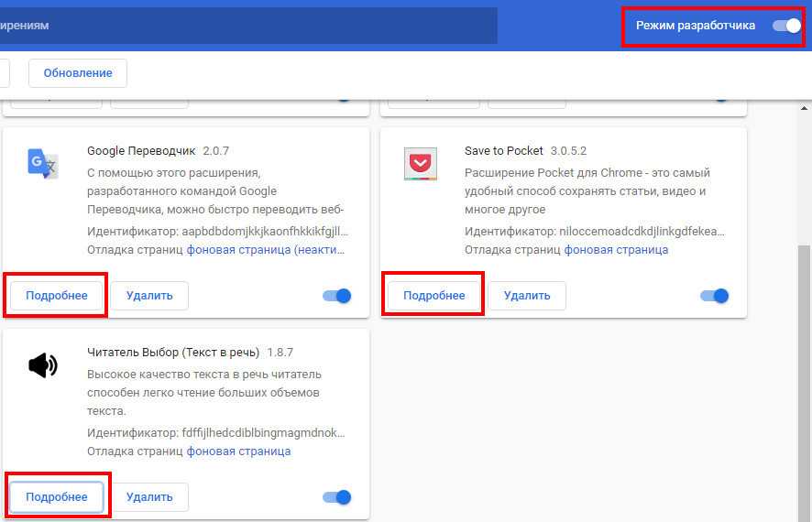This screenshot has height=522, width=812.
Task: Open Подробнее for Читатель Выбор
Action: (57, 496)
